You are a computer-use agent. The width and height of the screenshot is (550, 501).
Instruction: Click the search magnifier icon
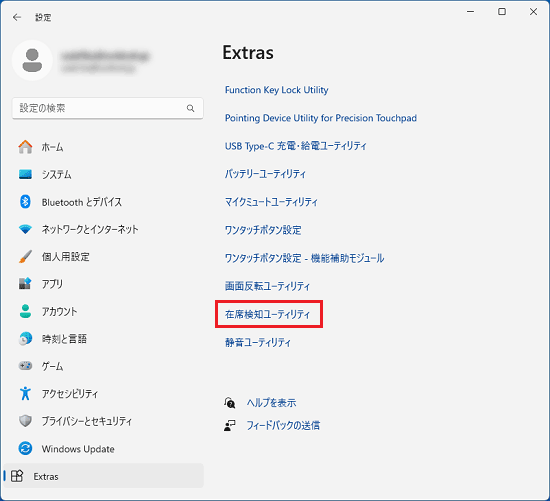(x=190, y=108)
